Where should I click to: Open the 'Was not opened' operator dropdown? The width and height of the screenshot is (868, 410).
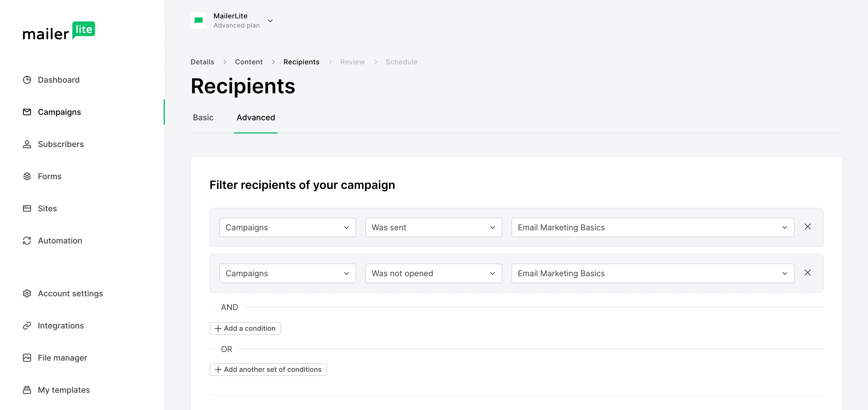tap(433, 273)
